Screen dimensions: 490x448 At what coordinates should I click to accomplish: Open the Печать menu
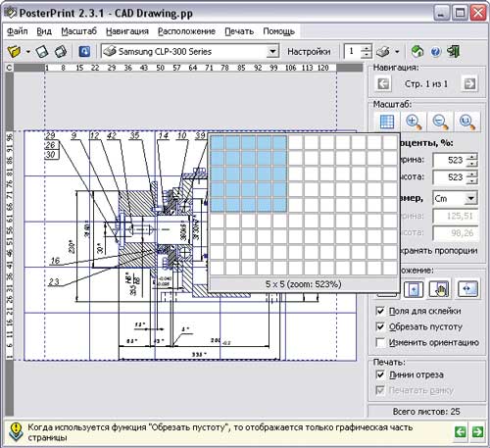click(239, 31)
